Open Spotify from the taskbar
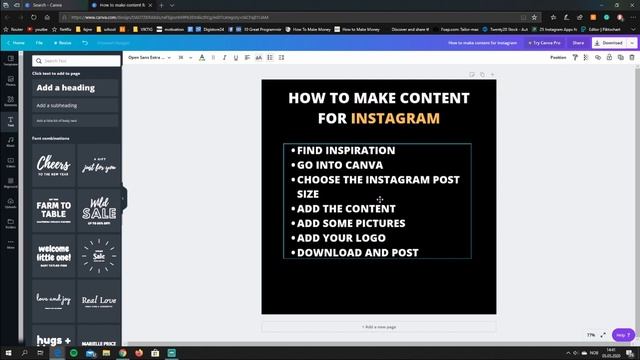This screenshot has height=360, width=640. pyautogui.click(x=73, y=353)
